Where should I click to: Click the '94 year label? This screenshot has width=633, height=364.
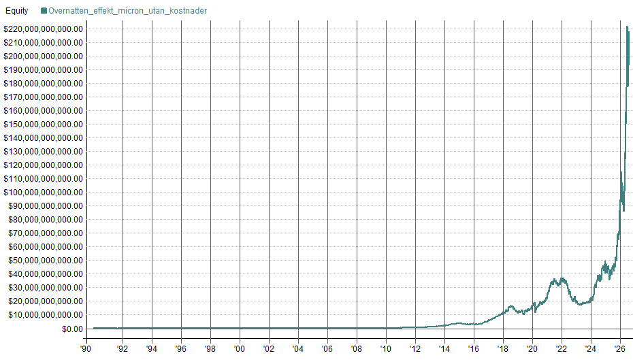click(x=152, y=348)
